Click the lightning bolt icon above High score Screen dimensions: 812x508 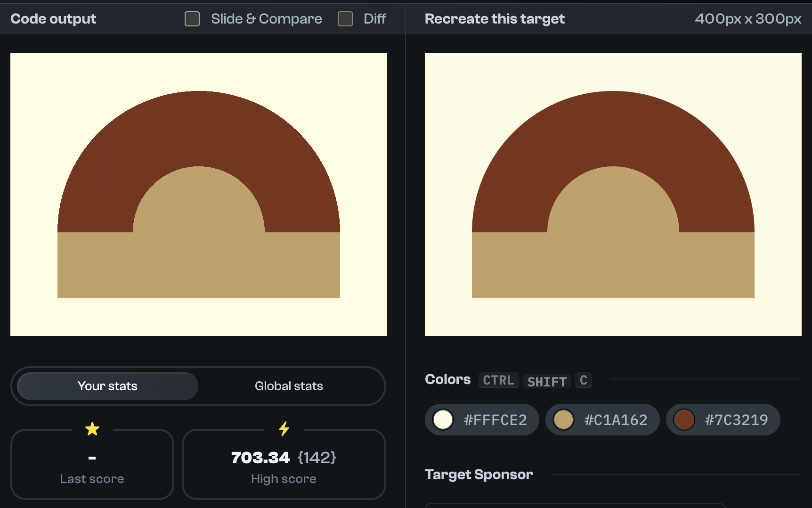(284, 429)
